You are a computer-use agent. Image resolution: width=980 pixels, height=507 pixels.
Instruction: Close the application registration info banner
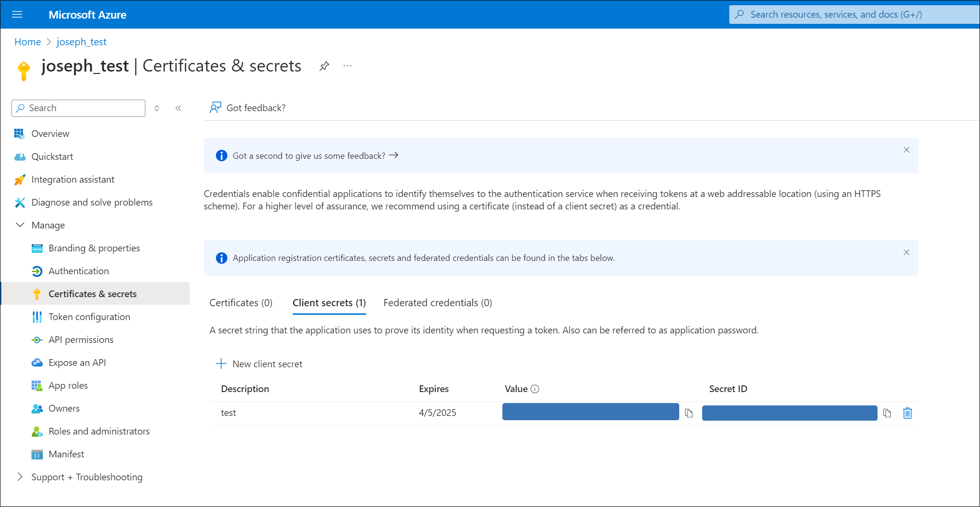click(x=907, y=252)
